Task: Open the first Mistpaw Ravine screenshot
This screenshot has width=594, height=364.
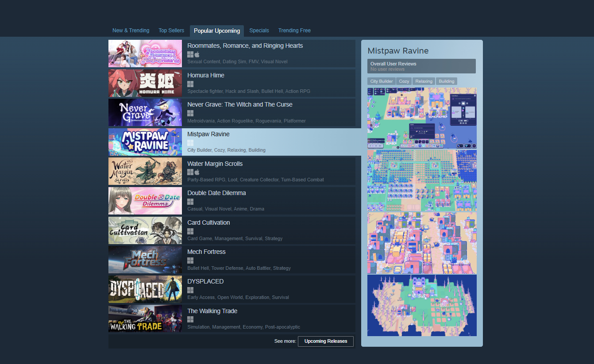Action: point(422,118)
